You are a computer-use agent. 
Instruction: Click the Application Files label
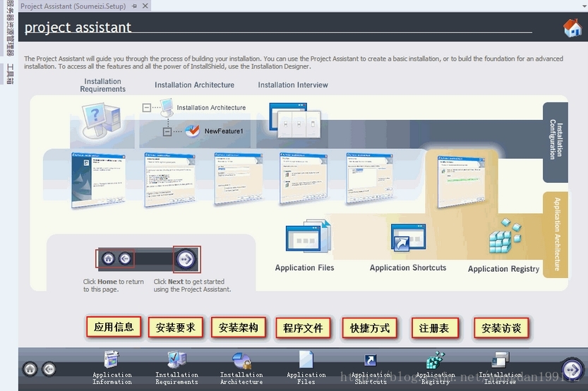tap(304, 267)
